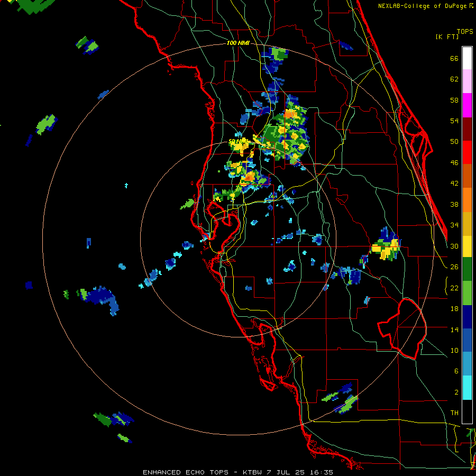The width and height of the screenshot is (476, 476).
Task: Pick the navy blue swatch on the scale
Action: (x=467, y=317)
